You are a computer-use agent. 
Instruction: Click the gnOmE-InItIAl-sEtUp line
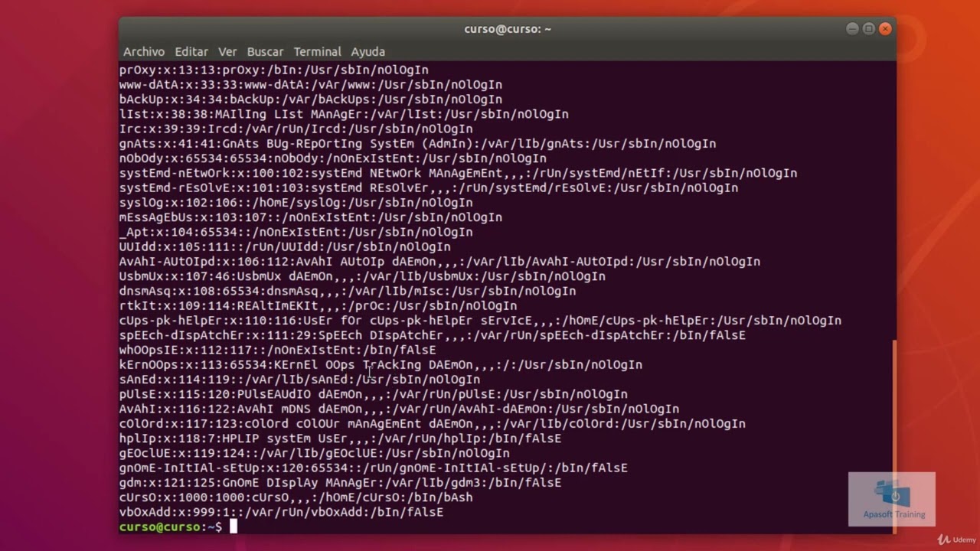pyautogui.click(x=374, y=468)
